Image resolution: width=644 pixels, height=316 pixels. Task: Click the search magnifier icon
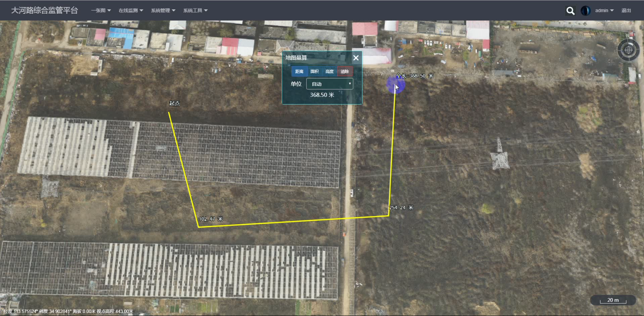(x=570, y=11)
